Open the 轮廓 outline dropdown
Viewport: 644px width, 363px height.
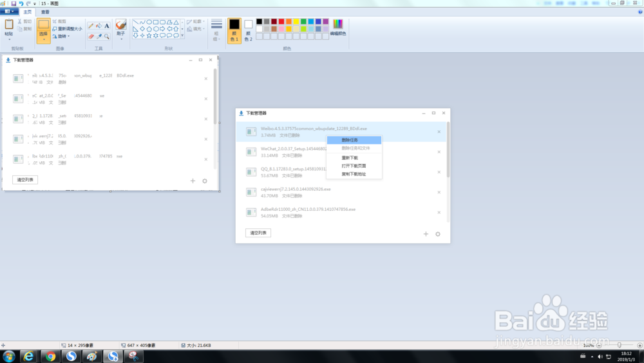[196, 21]
